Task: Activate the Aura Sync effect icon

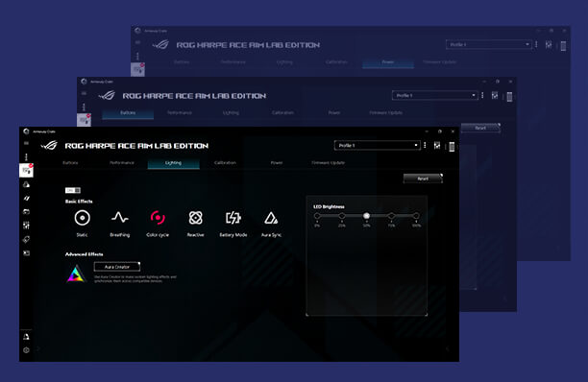Action: point(271,218)
